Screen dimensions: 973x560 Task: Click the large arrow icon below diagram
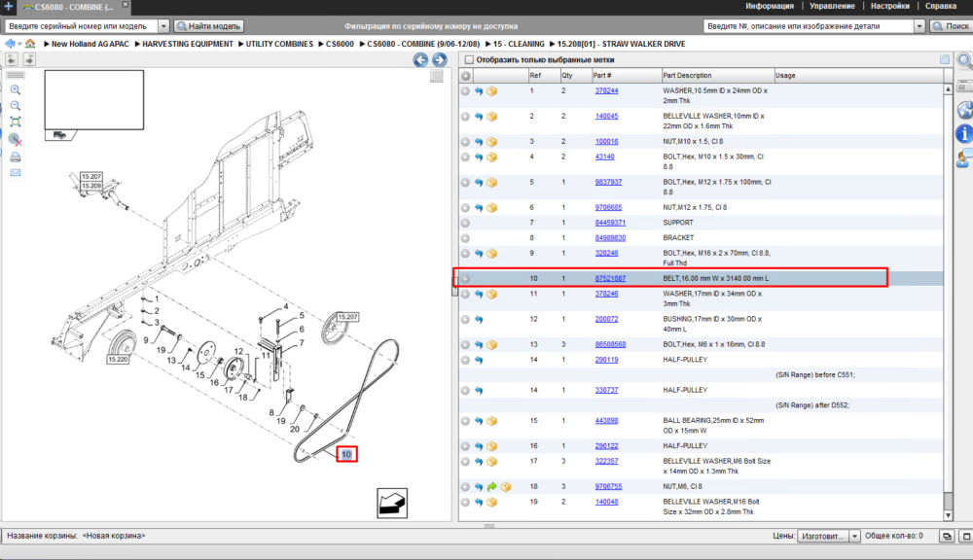click(x=392, y=503)
